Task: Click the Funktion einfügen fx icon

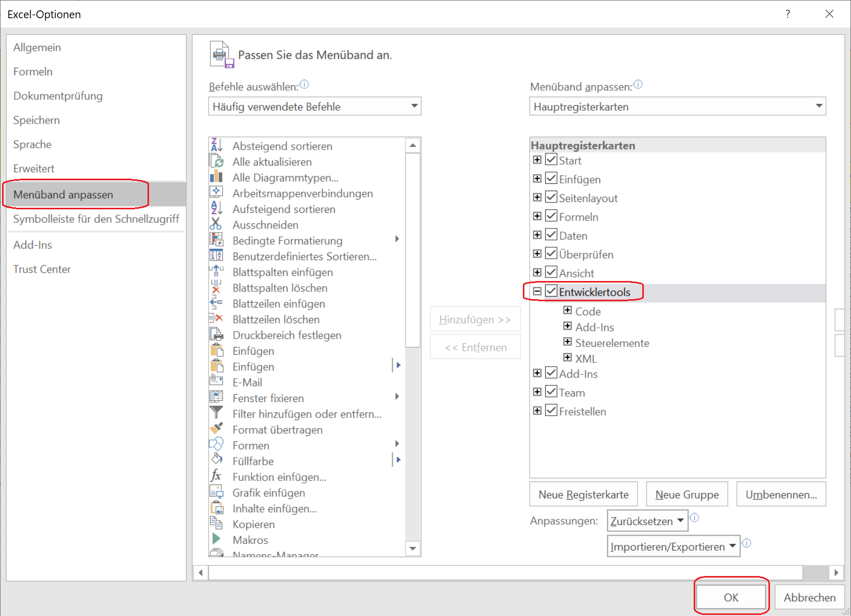Action: [217, 476]
